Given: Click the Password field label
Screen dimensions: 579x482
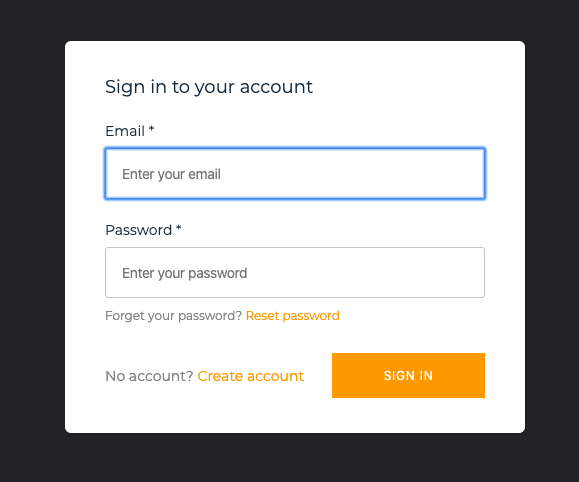Looking at the screenshot, I should (x=138, y=230).
